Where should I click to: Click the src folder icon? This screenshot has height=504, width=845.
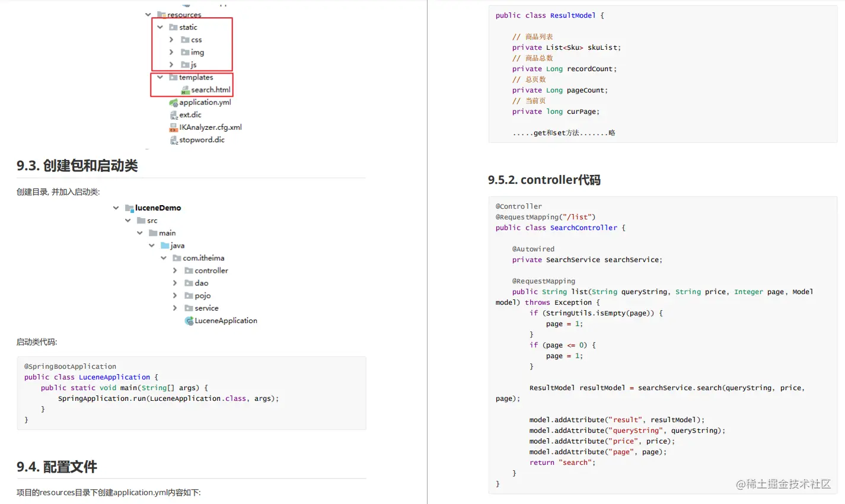coord(141,221)
